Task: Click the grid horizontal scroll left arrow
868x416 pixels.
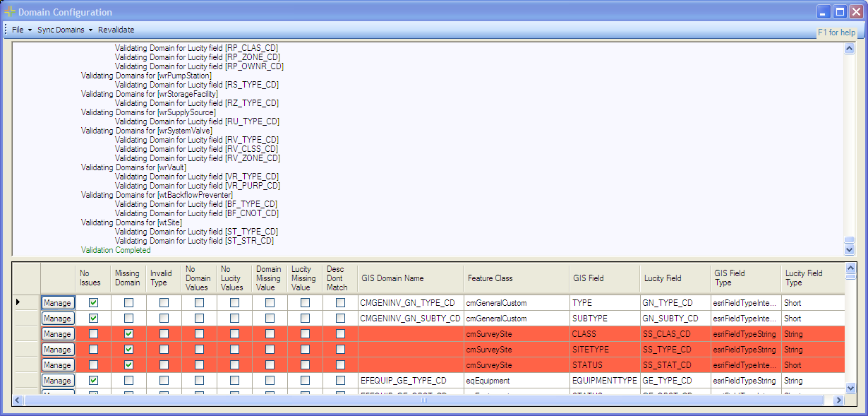Action: tap(18, 400)
